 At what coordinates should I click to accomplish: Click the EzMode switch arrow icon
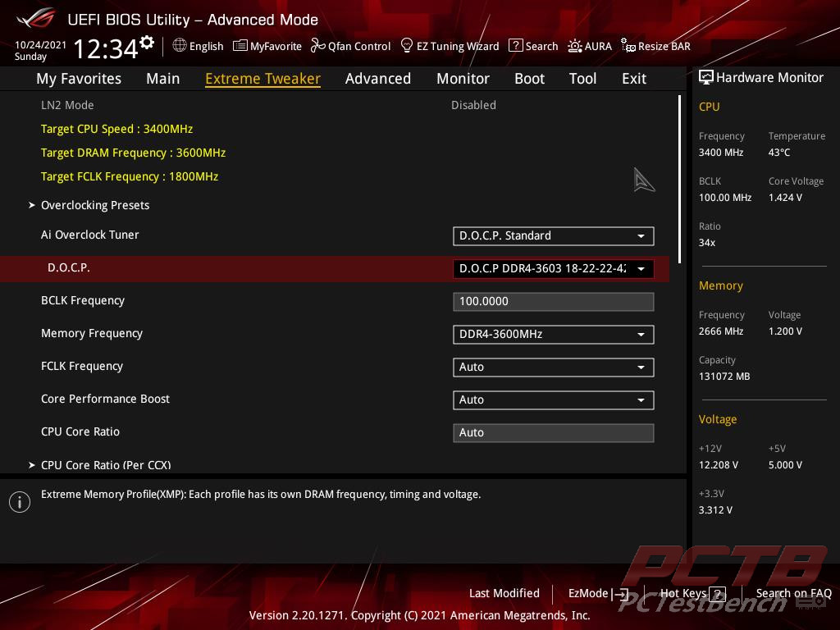(620, 594)
